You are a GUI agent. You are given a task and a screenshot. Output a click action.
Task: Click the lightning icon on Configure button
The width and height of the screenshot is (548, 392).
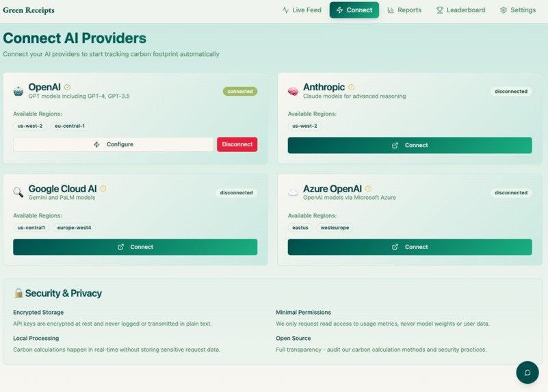click(97, 144)
